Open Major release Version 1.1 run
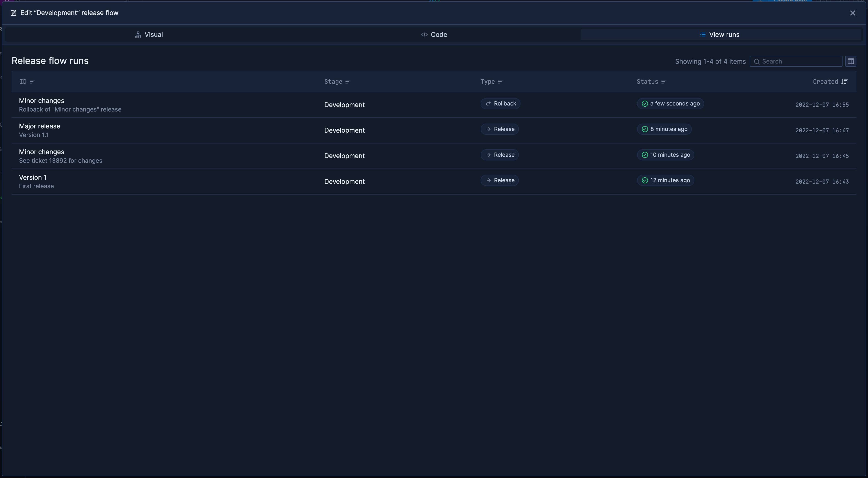Screen dimensions: 868x478 (x=39, y=126)
